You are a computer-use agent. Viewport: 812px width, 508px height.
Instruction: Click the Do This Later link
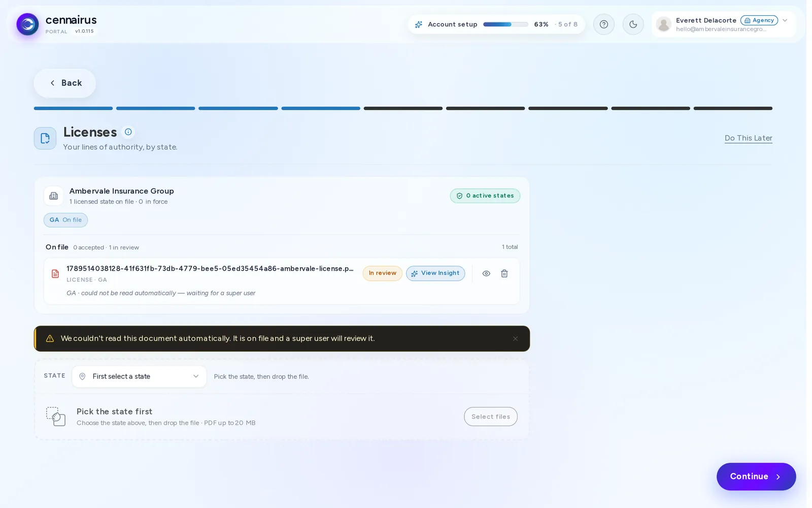749,138
